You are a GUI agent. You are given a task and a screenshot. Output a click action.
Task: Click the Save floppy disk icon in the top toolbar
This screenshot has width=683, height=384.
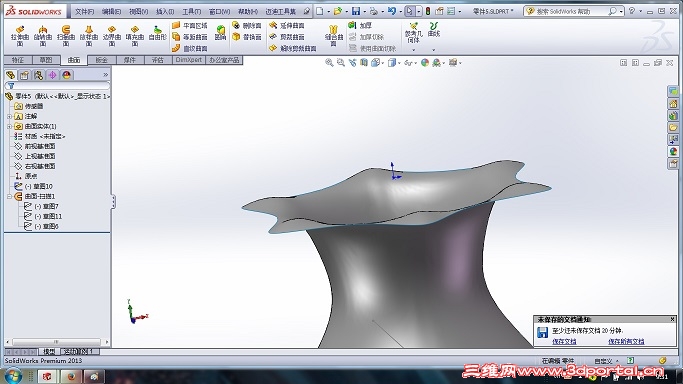pyautogui.click(x=356, y=11)
